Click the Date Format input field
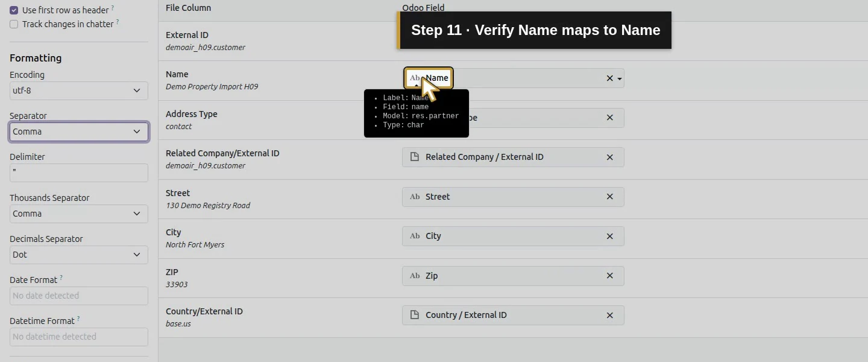The image size is (868, 362). tap(79, 296)
